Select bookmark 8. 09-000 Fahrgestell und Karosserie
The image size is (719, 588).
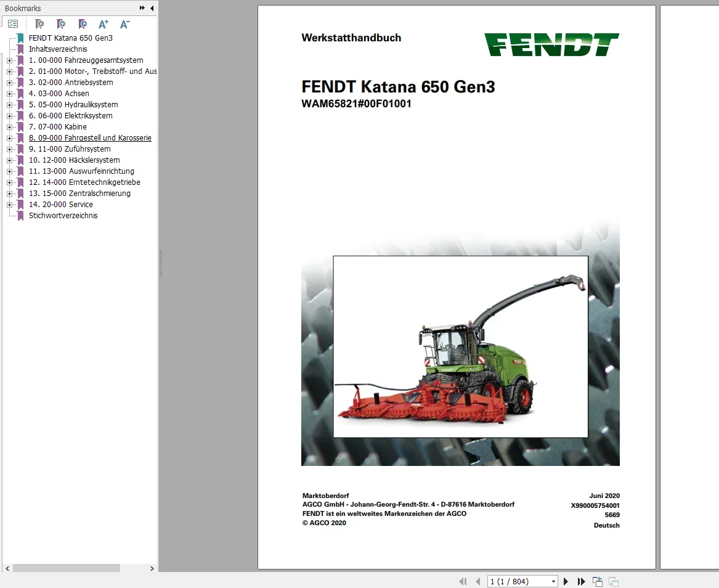(90, 137)
